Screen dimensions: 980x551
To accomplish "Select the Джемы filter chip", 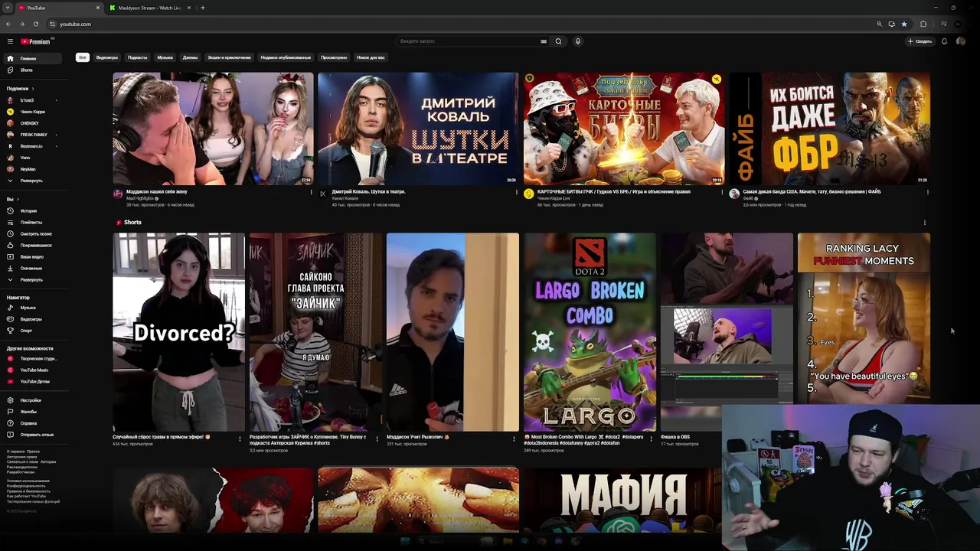I will point(190,57).
